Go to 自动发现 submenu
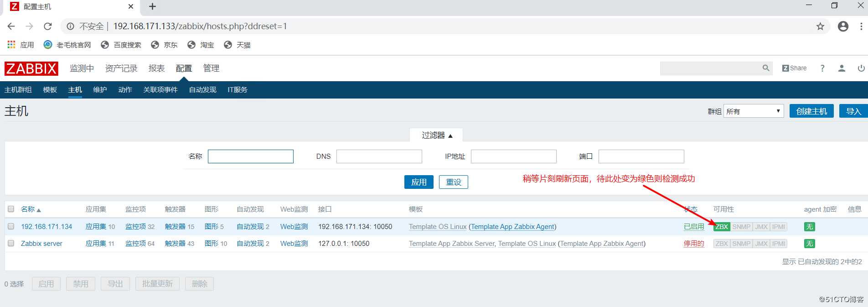Image resolution: width=868 pixels, height=307 pixels. click(203, 90)
